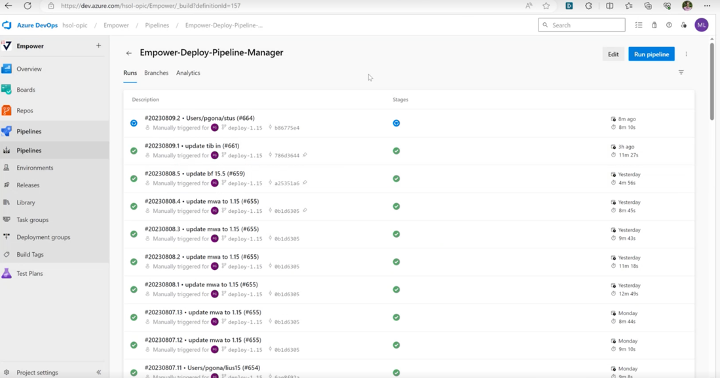Open run #20230807.11 Users/pgona/lius15
The image size is (720, 378).
pos(202,368)
